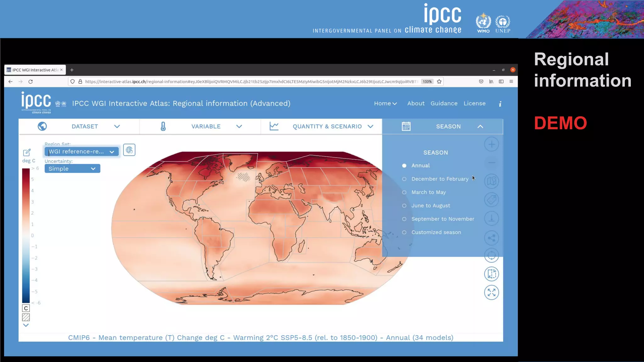
Task: Toggle the 'C' legend box below color scale
Action: (x=26, y=308)
